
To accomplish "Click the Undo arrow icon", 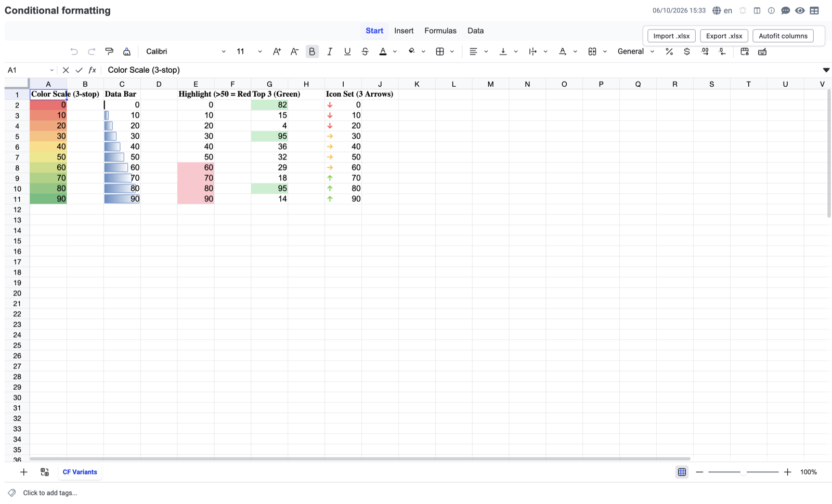I will click(x=74, y=51).
